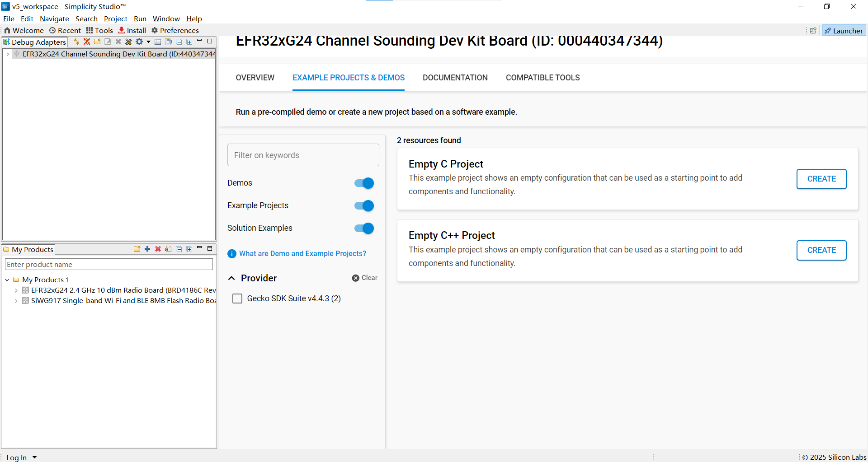The width and height of the screenshot is (868, 462).
Task: Click the wrench-and-screwdriver tools icon in Debug Adapters
Action: pyautogui.click(x=128, y=42)
